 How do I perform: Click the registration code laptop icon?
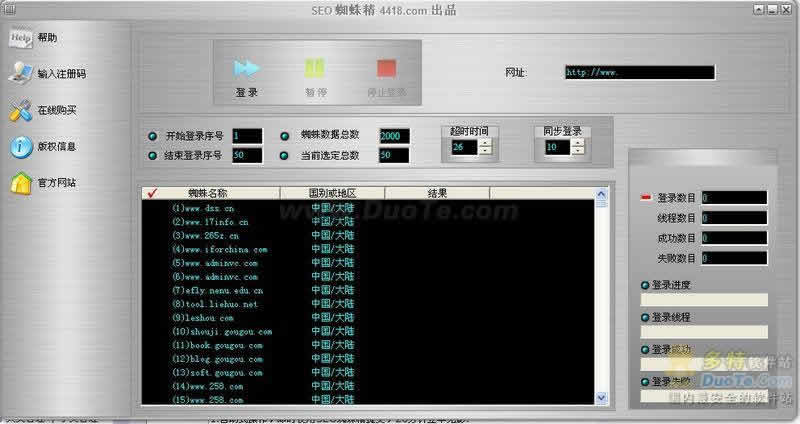point(20,73)
